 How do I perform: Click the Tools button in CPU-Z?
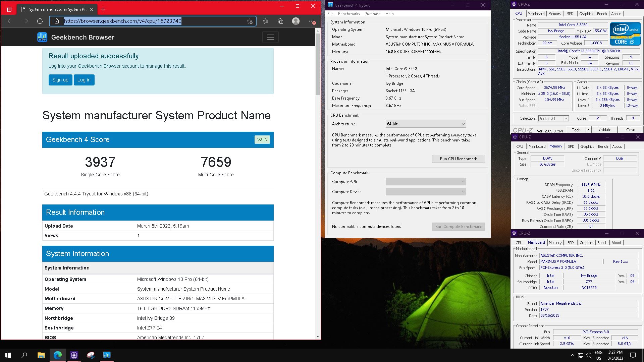coord(576,130)
